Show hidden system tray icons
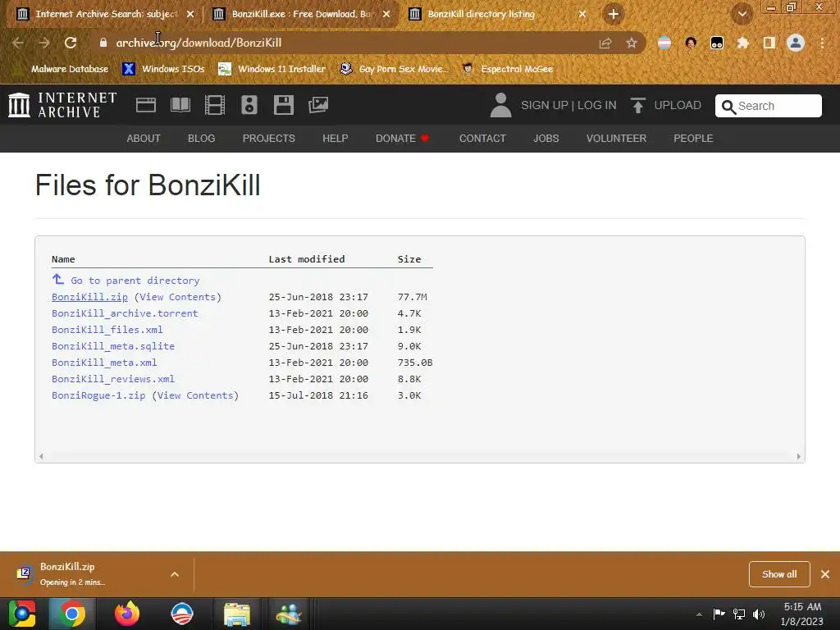The height and width of the screenshot is (630, 840). click(699, 614)
